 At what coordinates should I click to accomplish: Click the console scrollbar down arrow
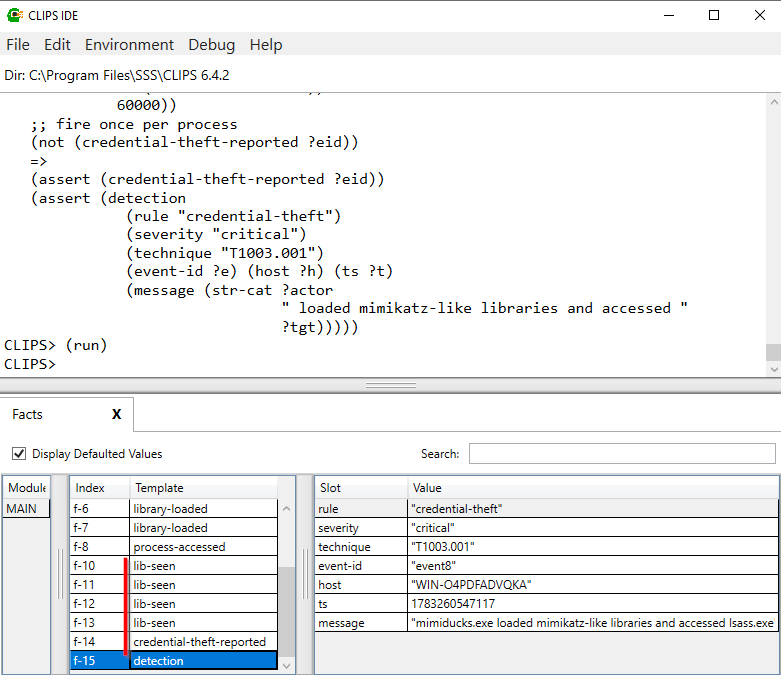click(x=774, y=369)
